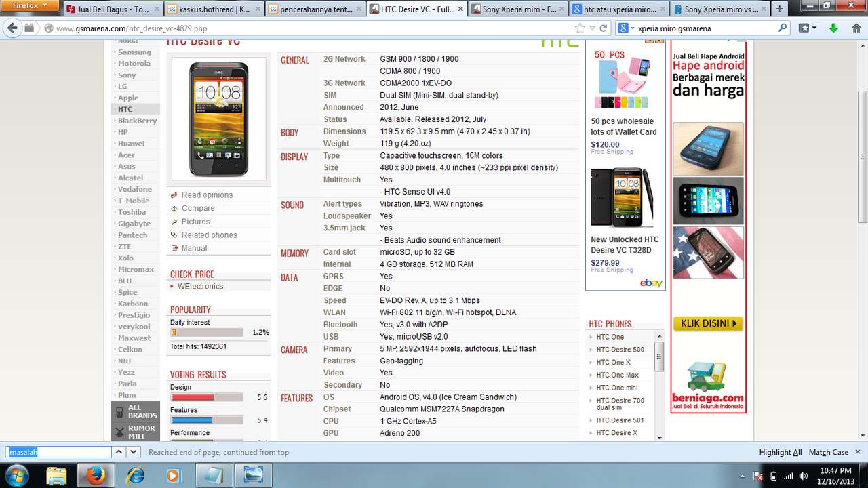Viewport: 868px width, 488px height.
Task: Click the browser back arrow button
Action: [12, 28]
